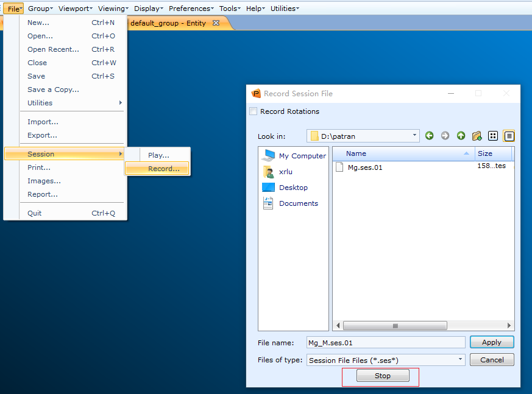Viewport: 532px width, 394px height.
Task: Click the Stop button
Action: coord(383,376)
